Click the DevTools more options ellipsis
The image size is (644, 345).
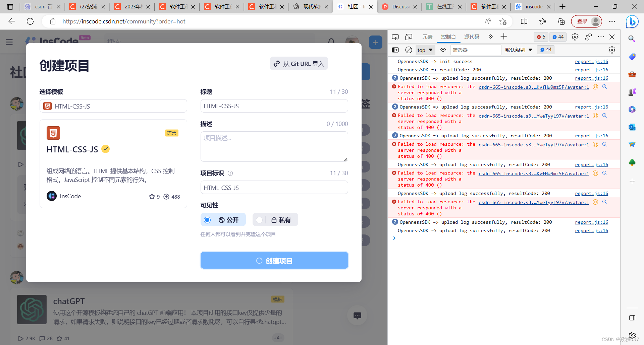pyautogui.click(x=601, y=37)
